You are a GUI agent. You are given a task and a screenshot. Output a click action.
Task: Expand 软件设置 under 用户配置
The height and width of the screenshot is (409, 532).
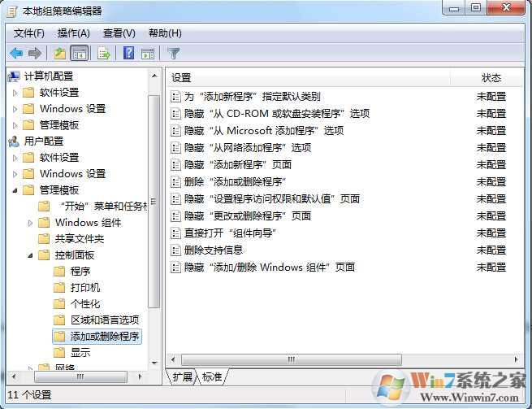15,158
